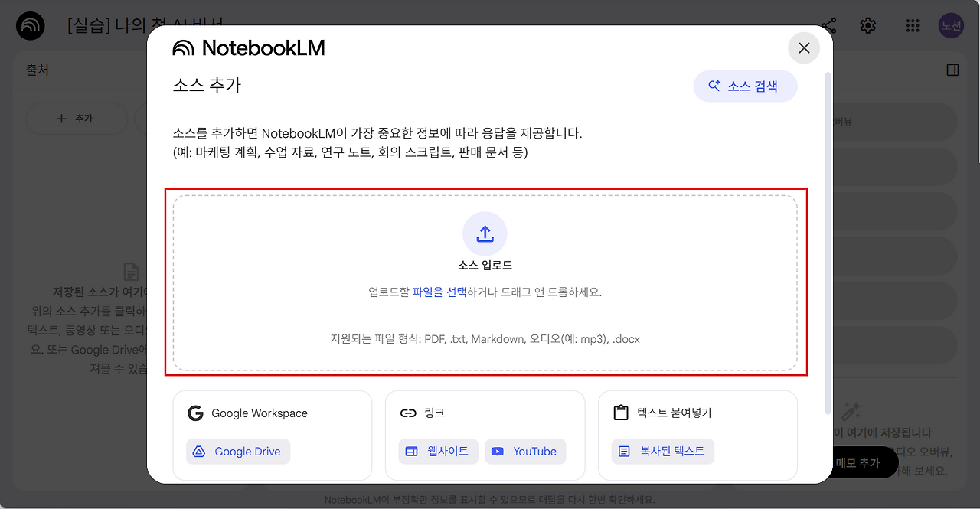Click the sparkle search icon in 소스 검색
The image size is (980, 509).
(714, 86)
